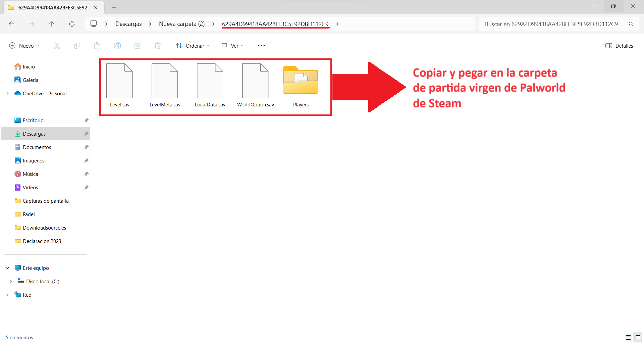The width and height of the screenshot is (644, 342).
Task: Go to Nueva carpeta (2) in breadcrumb
Action: click(182, 24)
